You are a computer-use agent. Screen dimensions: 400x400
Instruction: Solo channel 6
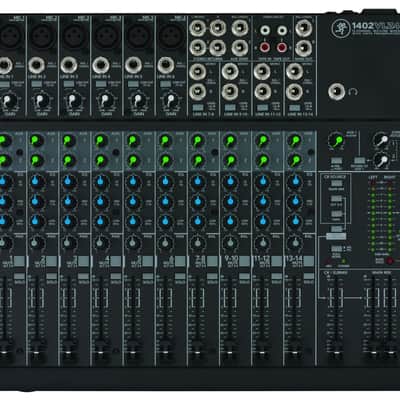click(180, 276)
